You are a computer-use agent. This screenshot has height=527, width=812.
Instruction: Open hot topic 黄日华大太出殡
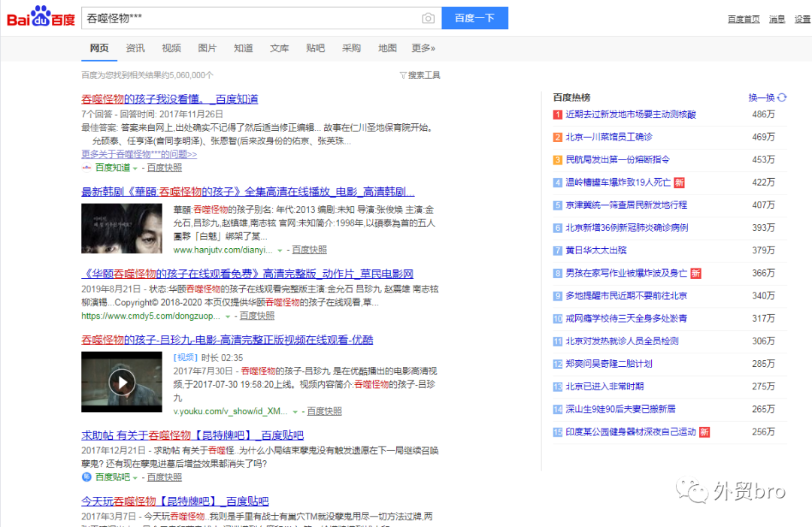pos(595,250)
